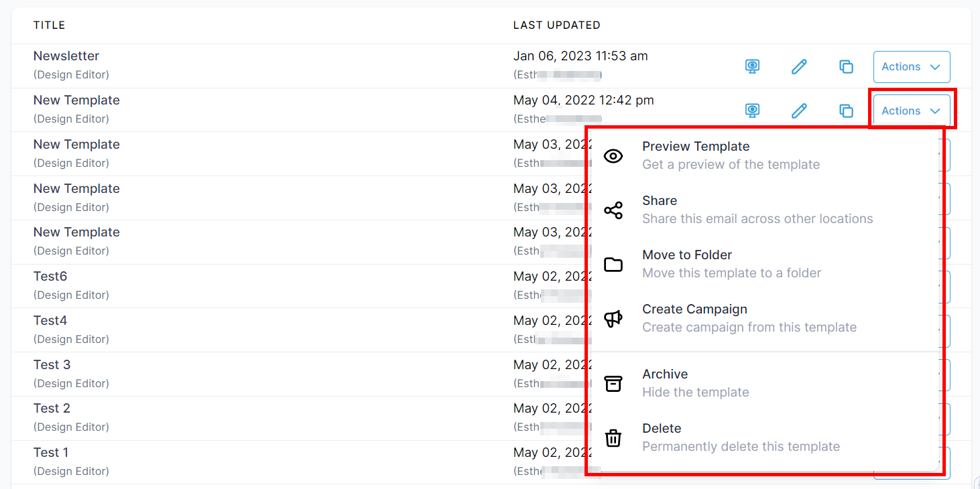The height and width of the screenshot is (489, 980).
Task: Click the LAST UPDATED column header
Action: 556,25
